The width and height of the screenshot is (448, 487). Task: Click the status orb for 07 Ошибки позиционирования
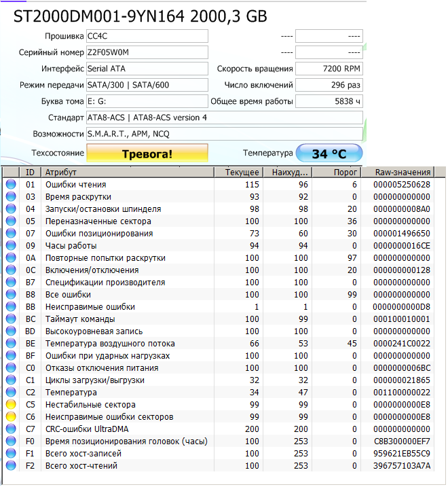11,234
